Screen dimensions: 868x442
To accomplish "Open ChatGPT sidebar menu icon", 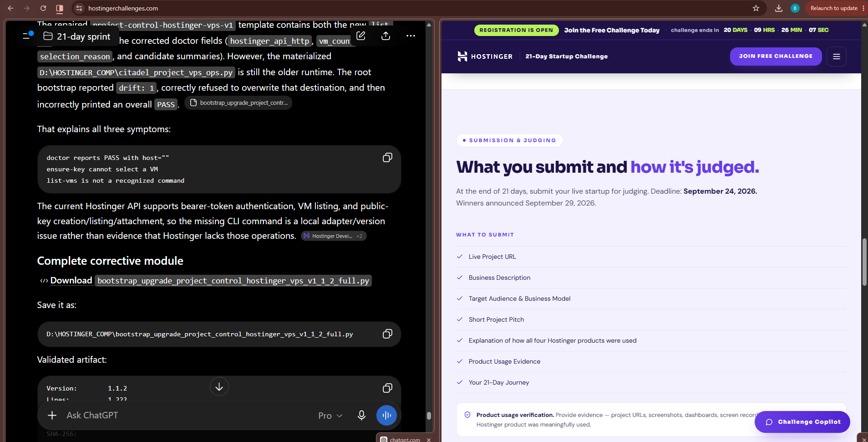I will click(x=28, y=36).
